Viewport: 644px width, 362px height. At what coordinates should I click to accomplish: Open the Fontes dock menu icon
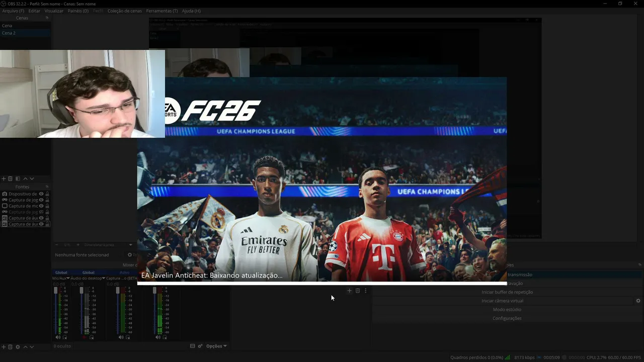47,187
